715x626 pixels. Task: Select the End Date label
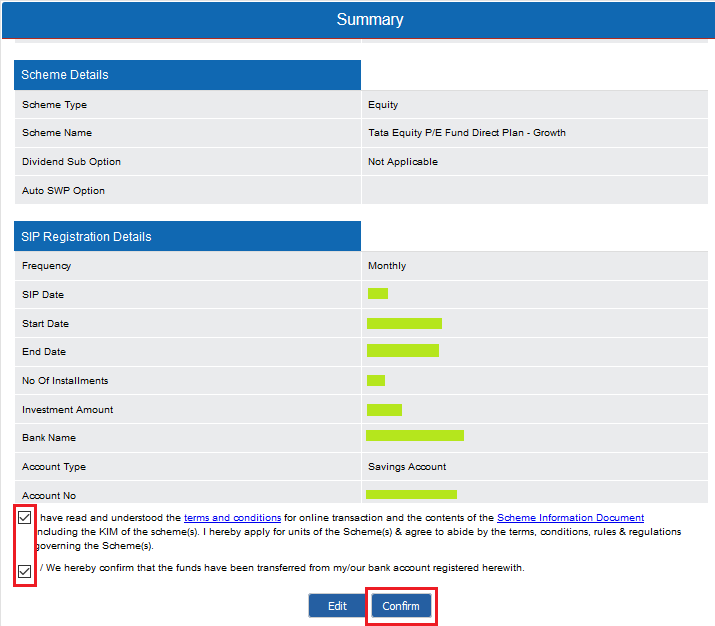pos(44,352)
